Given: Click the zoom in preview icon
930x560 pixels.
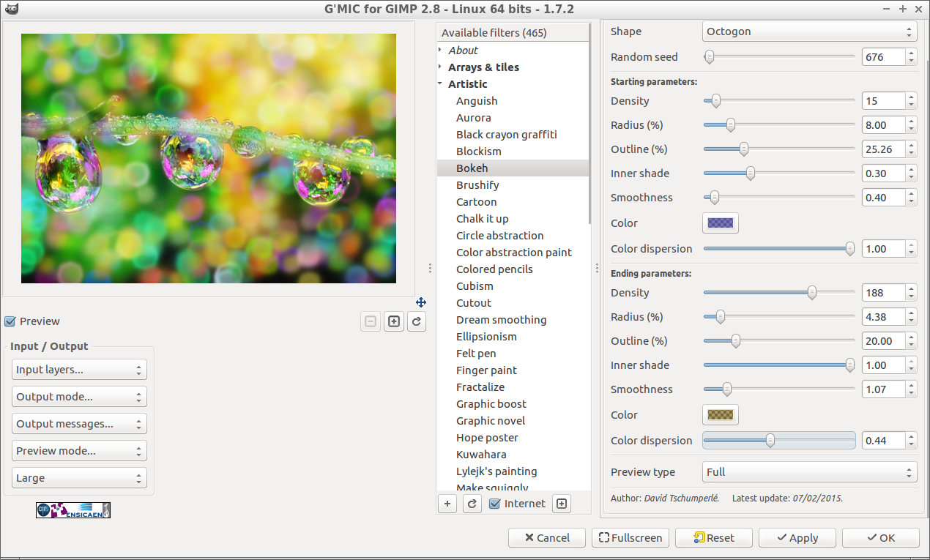Looking at the screenshot, I should click(394, 321).
